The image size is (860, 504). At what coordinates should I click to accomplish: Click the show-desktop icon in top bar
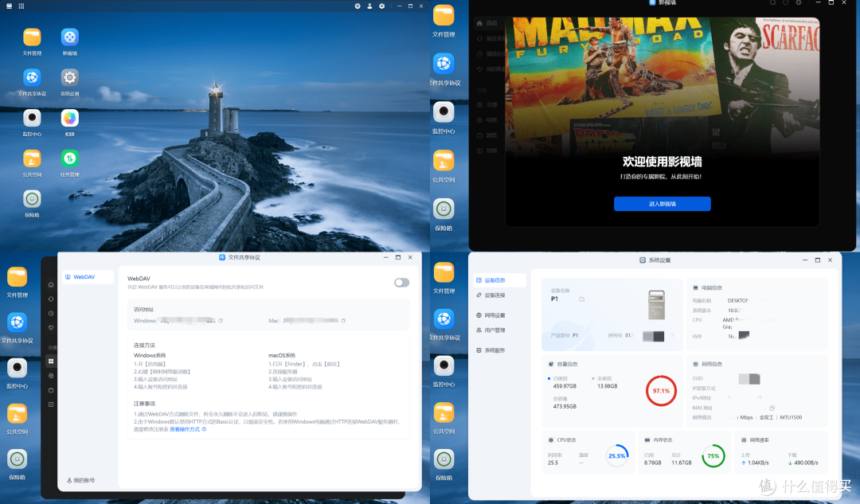coord(9,6)
